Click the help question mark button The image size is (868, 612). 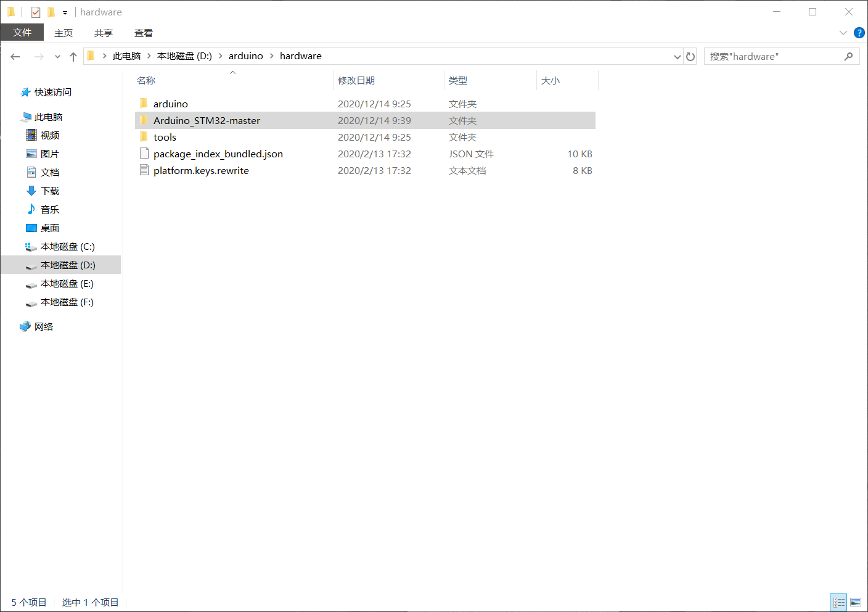[x=859, y=33]
